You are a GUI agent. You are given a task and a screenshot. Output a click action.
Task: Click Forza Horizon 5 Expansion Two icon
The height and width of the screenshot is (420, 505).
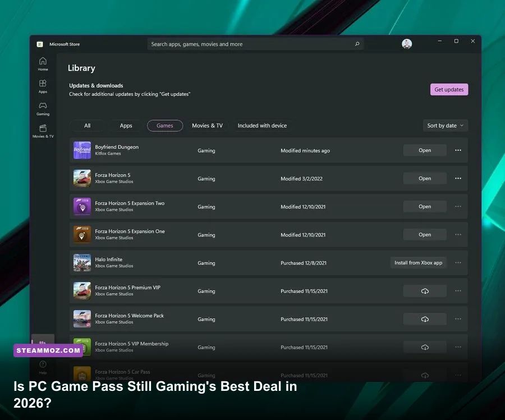[82, 206]
